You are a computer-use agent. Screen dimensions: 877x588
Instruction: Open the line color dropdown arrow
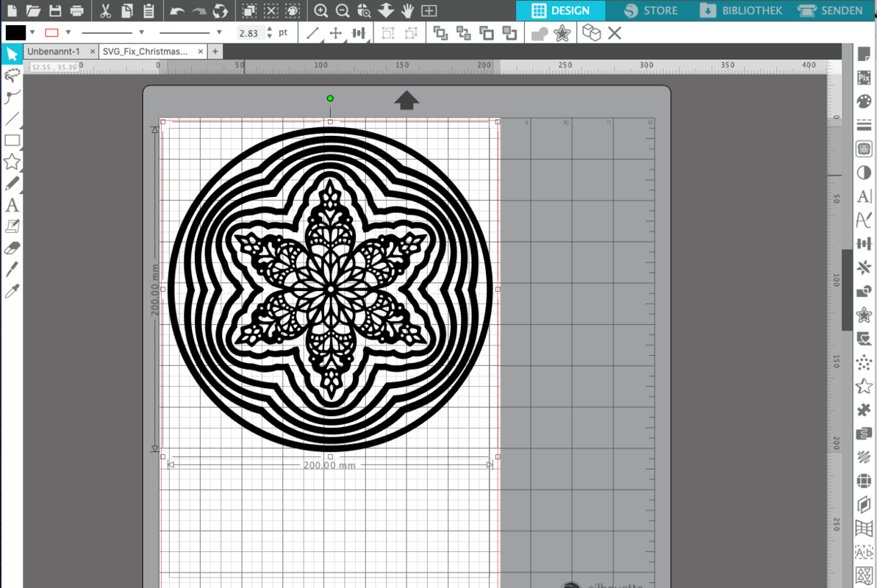(x=68, y=32)
